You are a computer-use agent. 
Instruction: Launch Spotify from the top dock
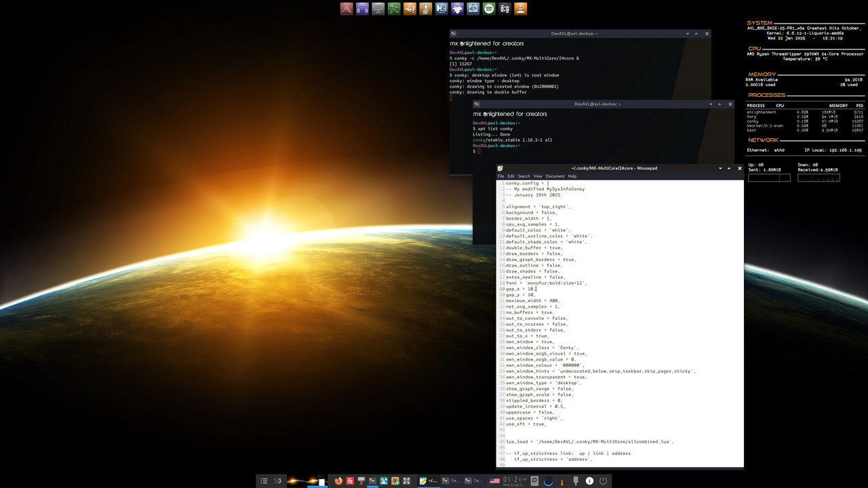click(488, 9)
